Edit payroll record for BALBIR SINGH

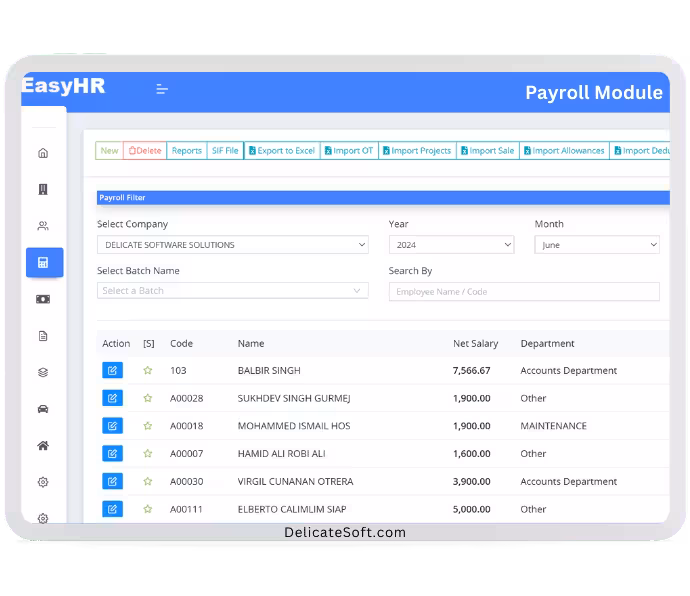click(x=112, y=370)
